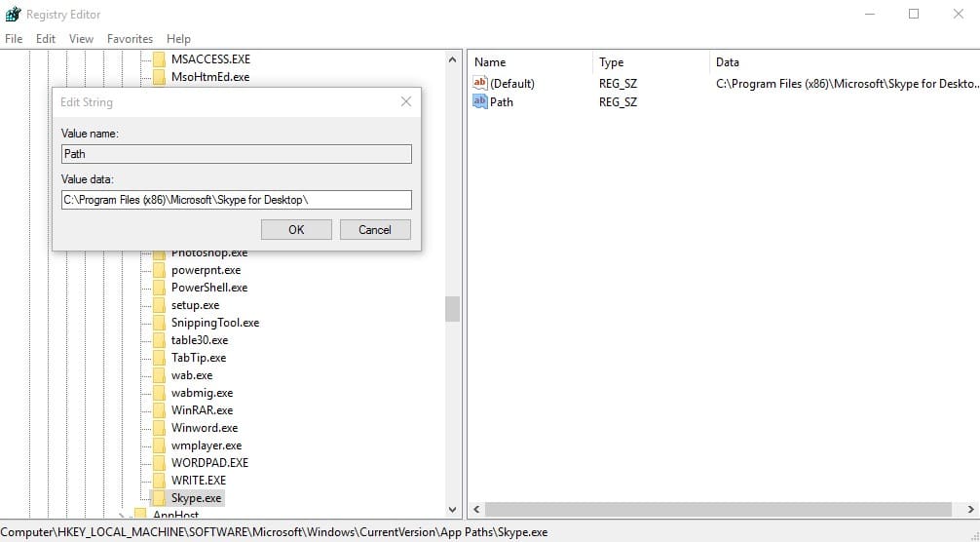Open the File menu
The width and height of the screenshot is (980, 542).
point(14,39)
